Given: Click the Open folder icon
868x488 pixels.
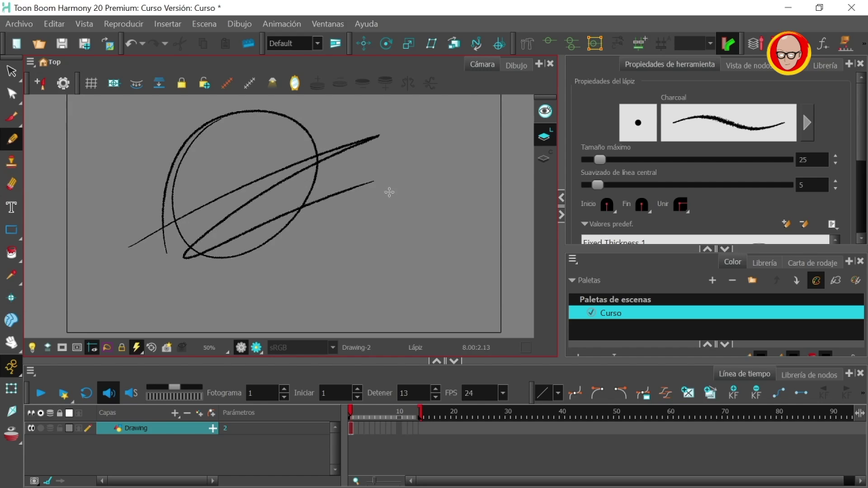Looking at the screenshot, I should (39, 43).
